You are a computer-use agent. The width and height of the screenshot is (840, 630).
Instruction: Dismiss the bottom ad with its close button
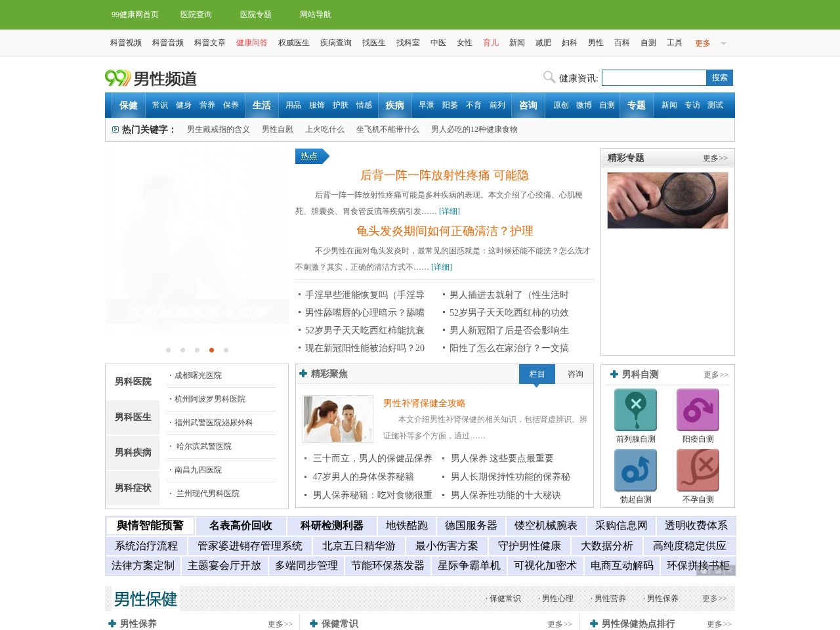pos(730,571)
